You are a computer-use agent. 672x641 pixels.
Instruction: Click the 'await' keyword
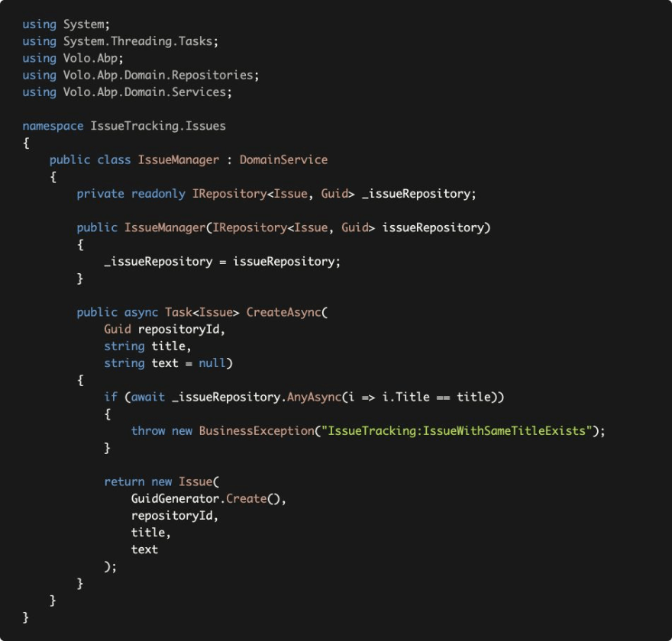[x=148, y=398]
